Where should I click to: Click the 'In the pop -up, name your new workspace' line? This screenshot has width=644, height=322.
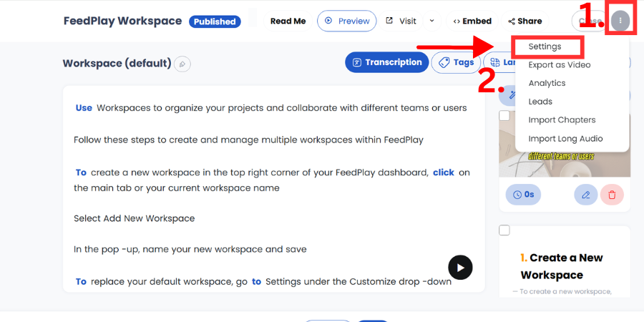point(190,249)
